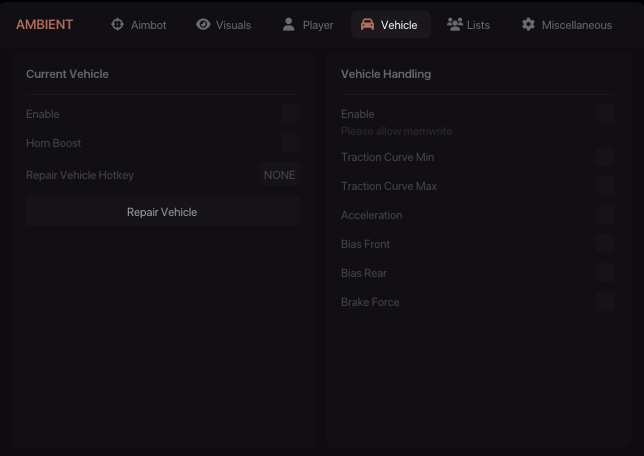
Task: Tick the Brake Force checkbox
Action: coord(605,302)
